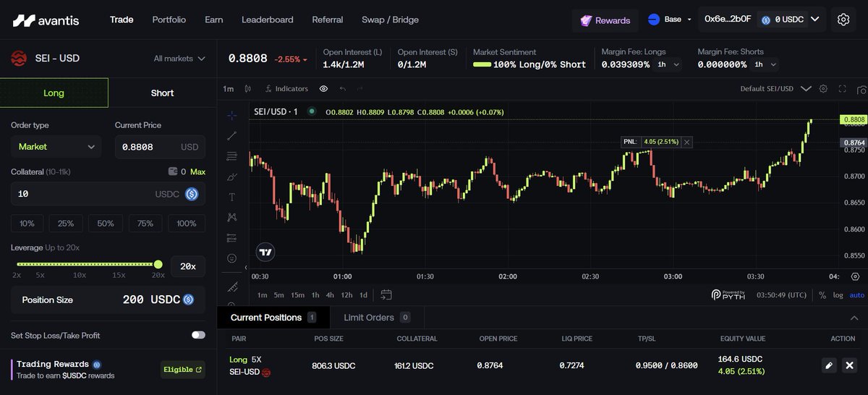868x395 pixels.
Task: Expand the All markets dropdown
Action: click(x=179, y=59)
